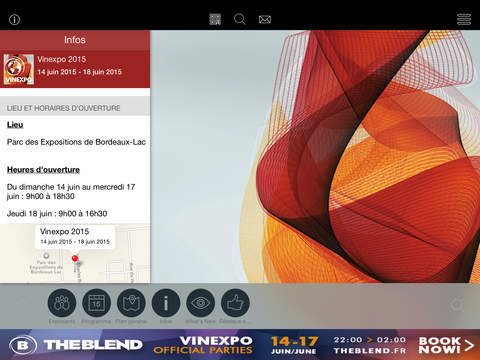This screenshot has width=480, height=360.
Task: Open the envelope messages icon
Action: pos(265,20)
